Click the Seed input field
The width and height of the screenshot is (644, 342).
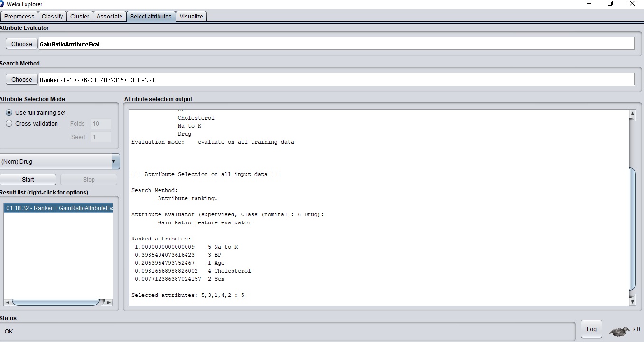(x=101, y=137)
